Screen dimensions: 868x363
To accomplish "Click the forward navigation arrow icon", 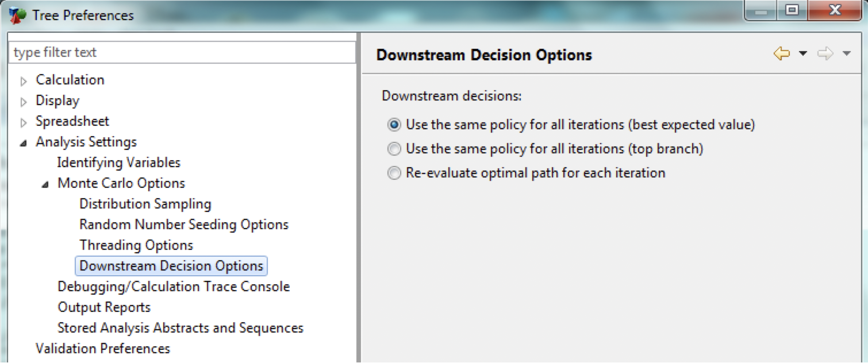I will [x=825, y=54].
